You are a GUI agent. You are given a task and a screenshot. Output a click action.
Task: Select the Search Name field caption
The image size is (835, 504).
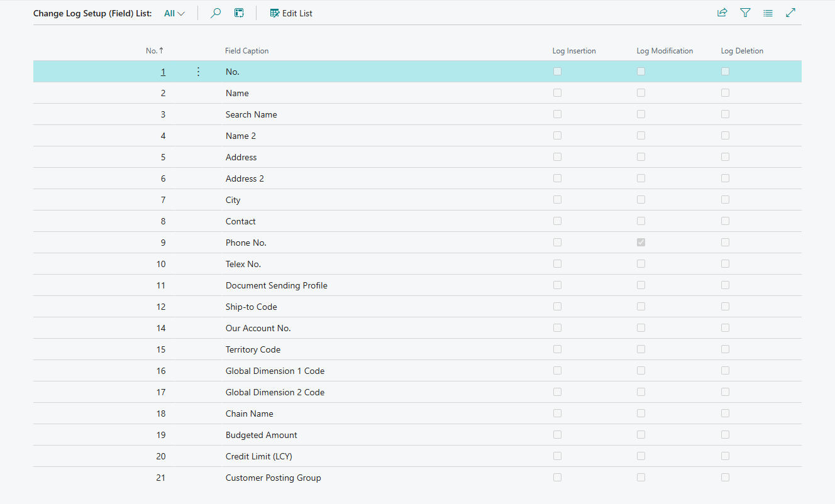pos(252,114)
